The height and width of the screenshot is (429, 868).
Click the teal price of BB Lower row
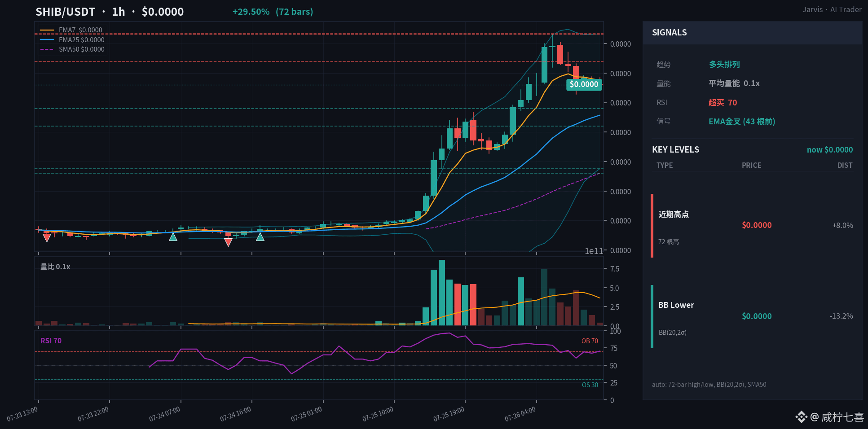[757, 316]
